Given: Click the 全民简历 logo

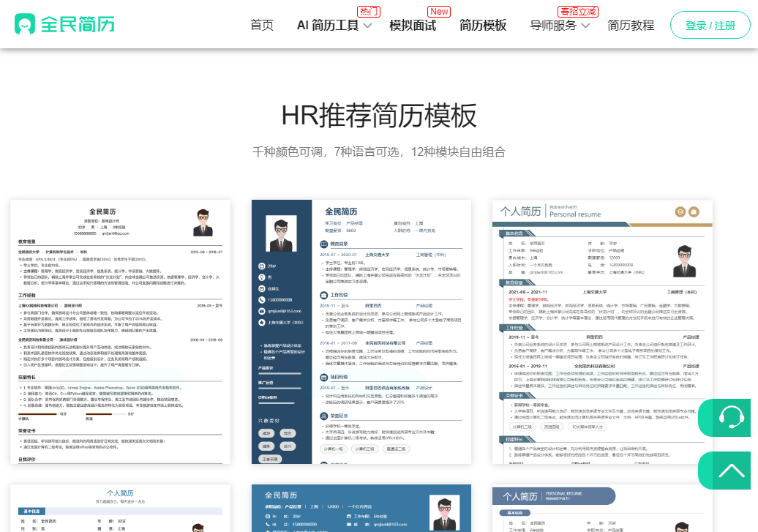Looking at the screenshot, I should (65, 23).
